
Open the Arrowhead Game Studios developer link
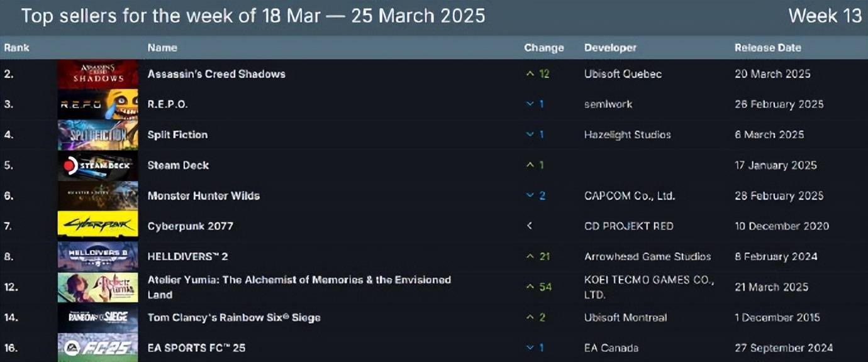[647, 256]
